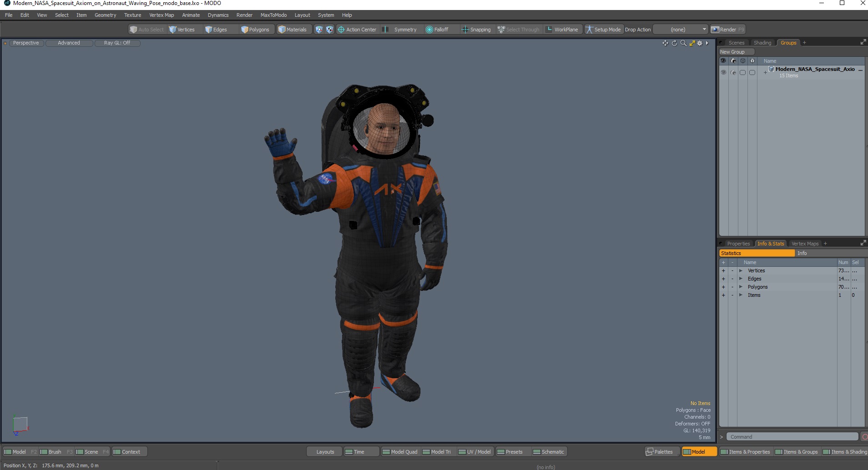868x470 pixels.
Task: Maximize viewport with yellow arrows icon
Action: click(692, 43)
